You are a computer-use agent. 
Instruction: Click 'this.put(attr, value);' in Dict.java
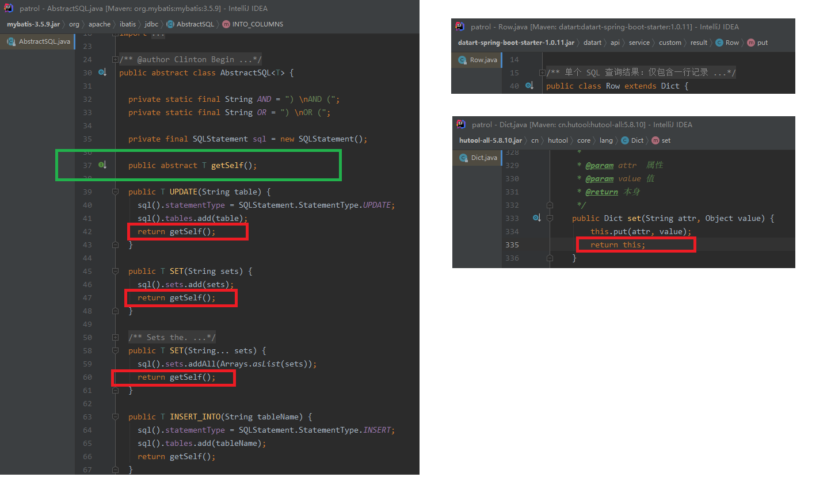pyautogui.click(x=641, y=231)
